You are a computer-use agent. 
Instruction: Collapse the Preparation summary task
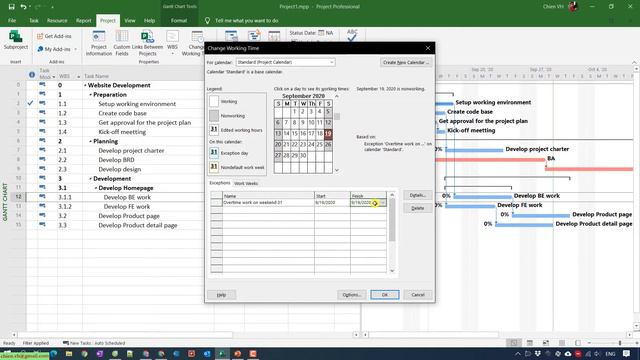pos(91,95)
